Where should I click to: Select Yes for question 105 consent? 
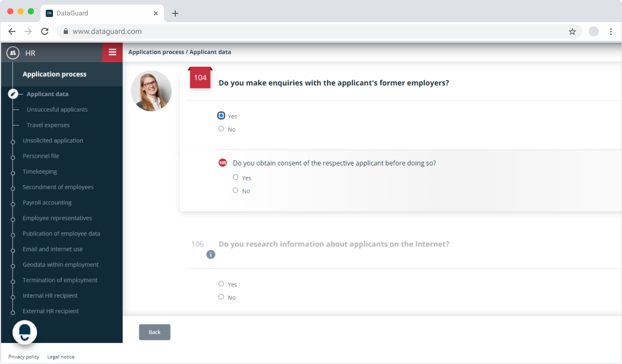[x=235, y=177]
